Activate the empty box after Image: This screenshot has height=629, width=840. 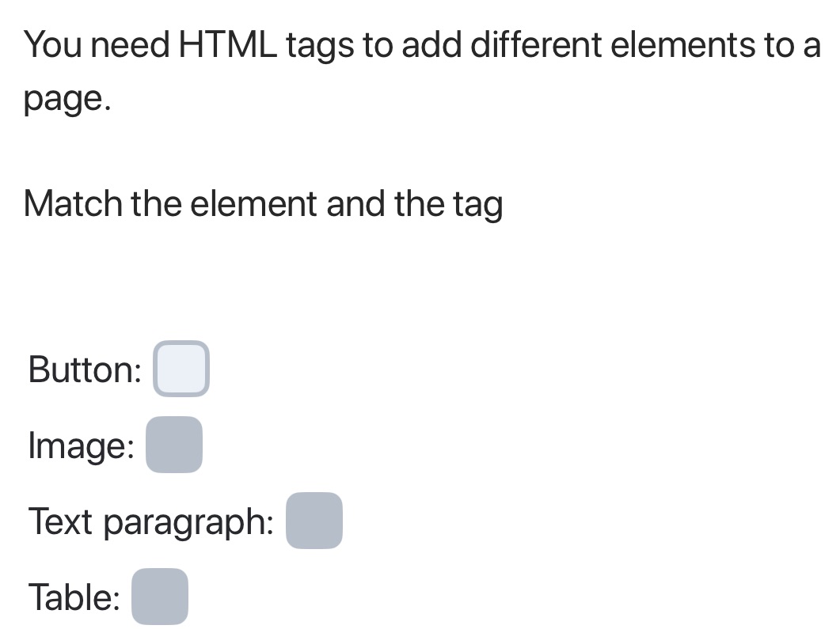174,445
